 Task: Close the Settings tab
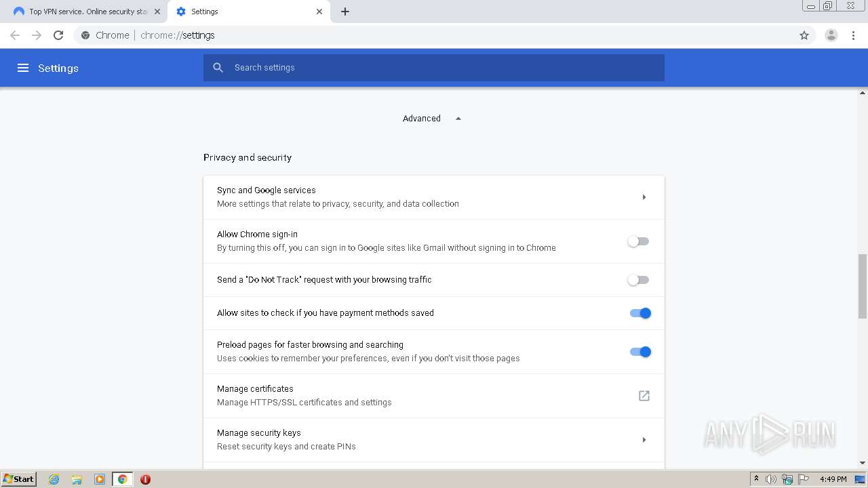[x=319, y=12]
